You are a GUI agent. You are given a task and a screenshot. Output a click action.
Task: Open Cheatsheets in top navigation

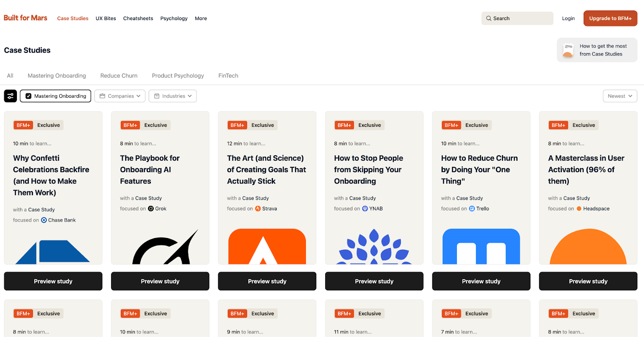click(x=138, y=18)
